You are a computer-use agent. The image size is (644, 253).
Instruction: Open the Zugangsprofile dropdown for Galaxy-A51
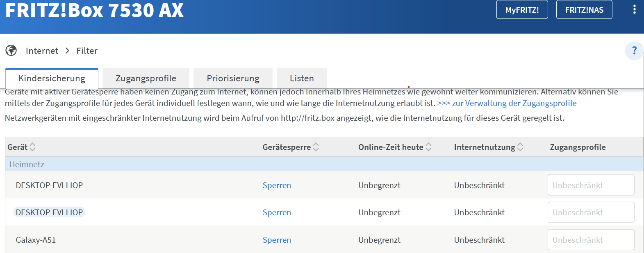(591, 239)
